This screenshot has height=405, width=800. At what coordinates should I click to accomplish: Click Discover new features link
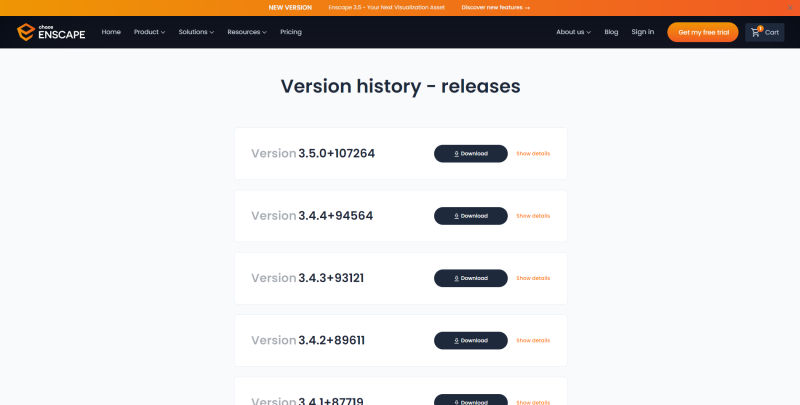pos(495,8)
